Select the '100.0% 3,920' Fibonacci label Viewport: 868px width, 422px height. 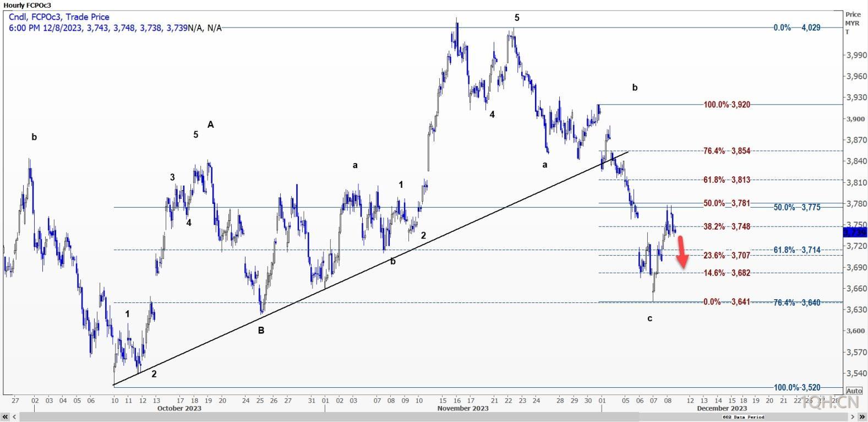click(727, 105)
